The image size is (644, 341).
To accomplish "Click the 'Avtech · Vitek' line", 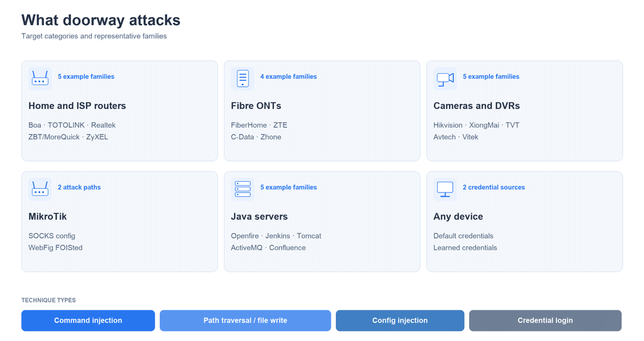I will tap(456, 137).
